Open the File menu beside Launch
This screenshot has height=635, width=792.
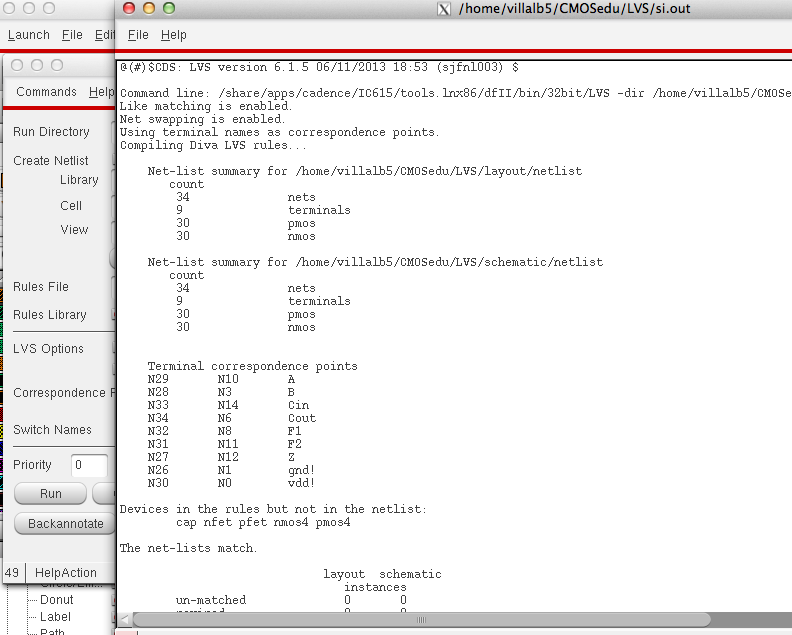tap(72, 35)
